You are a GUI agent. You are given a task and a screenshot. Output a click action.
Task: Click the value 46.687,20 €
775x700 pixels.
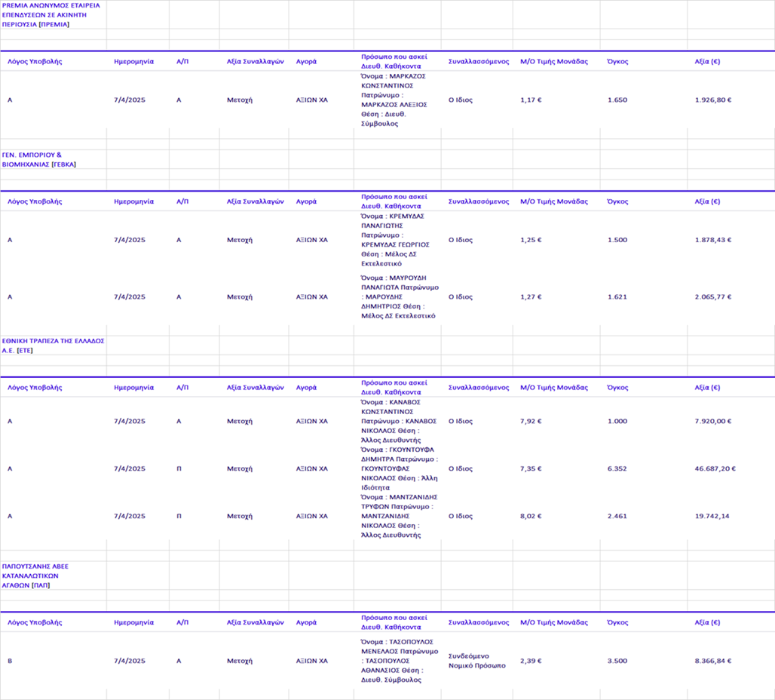(x=715, y=468)
